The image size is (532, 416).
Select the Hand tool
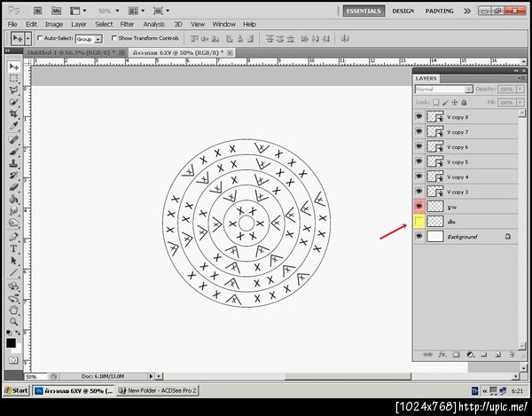13,310
